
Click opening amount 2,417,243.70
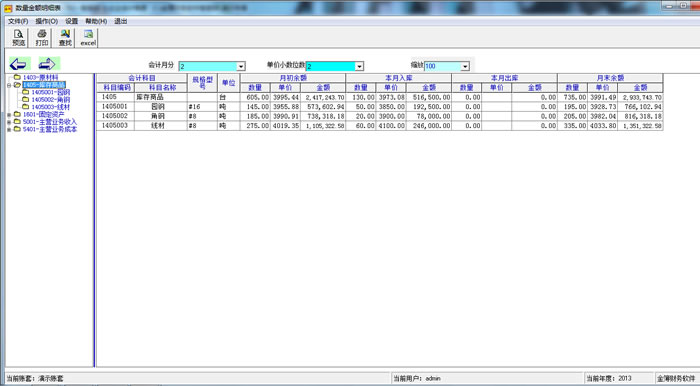323,97
